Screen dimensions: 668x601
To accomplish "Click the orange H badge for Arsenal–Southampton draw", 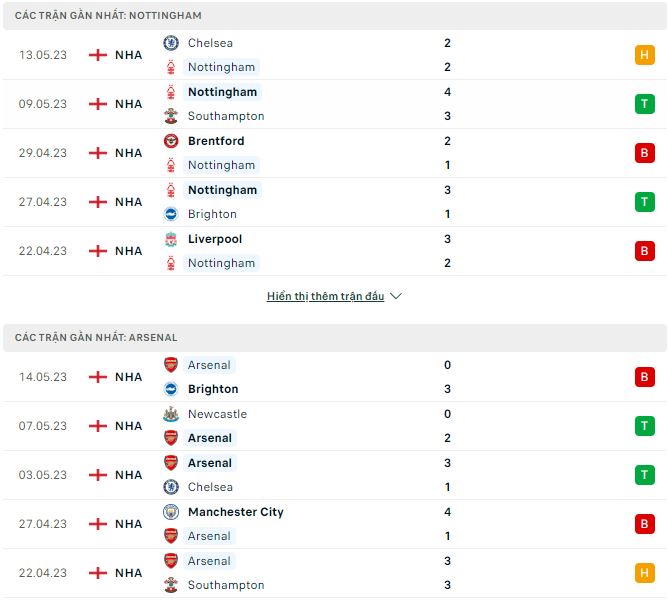I will click(x=645, y=573).
